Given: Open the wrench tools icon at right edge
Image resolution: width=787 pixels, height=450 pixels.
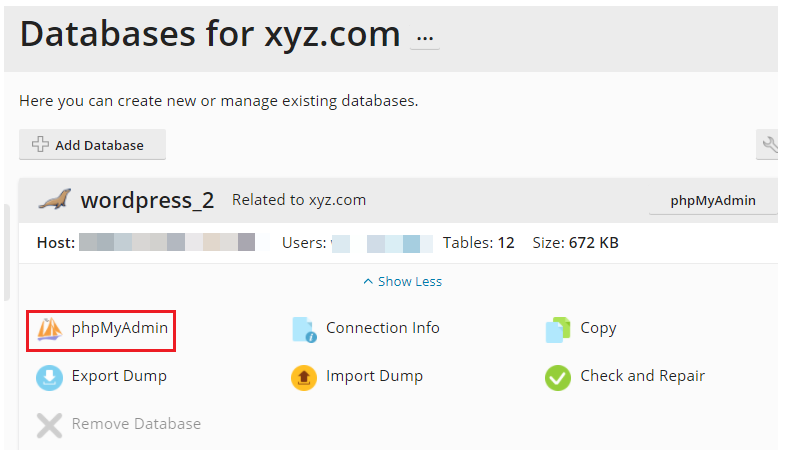Looking at the screenshot, I should (x=771, y=146).
